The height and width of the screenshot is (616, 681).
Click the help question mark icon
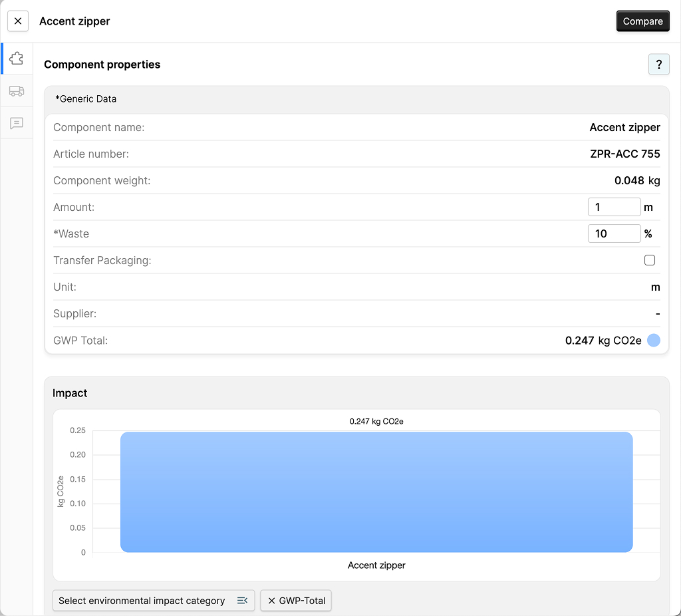[658, 65]
